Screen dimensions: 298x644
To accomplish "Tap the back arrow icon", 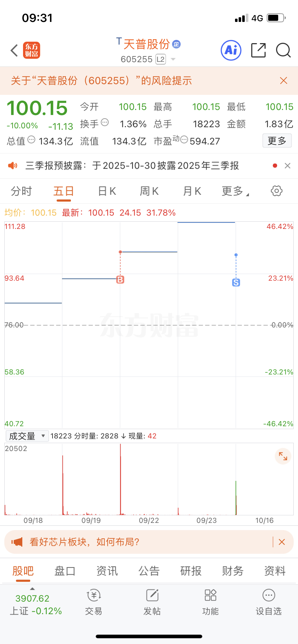I will point(14,51).
